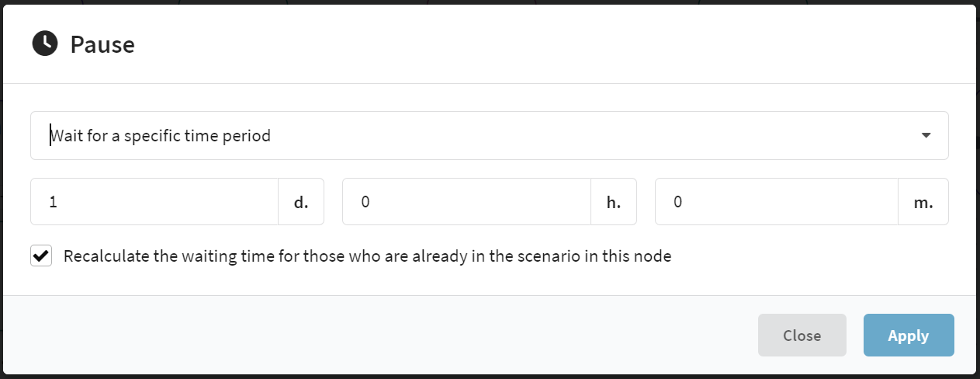Viewport: 980px width, 379px height.
Task: Focus the minutes input field
Action: click(777, 202)
